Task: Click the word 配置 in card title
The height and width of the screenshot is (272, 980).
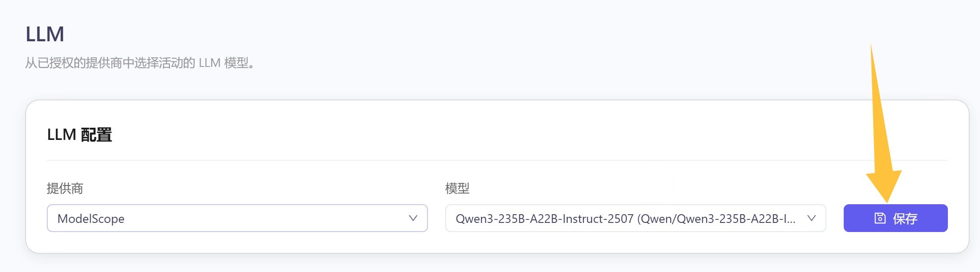Action: pyautogui.click(x=96, y=135)
